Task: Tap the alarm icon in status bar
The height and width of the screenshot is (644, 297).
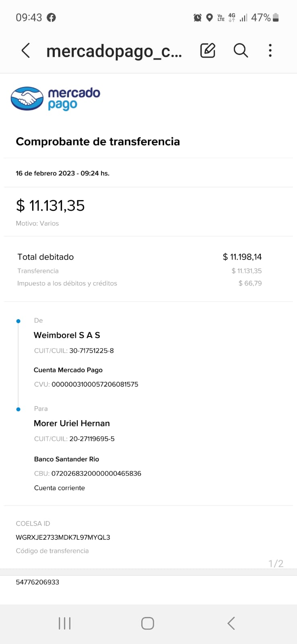Action: pyautogui.click(x=198, y=18)
